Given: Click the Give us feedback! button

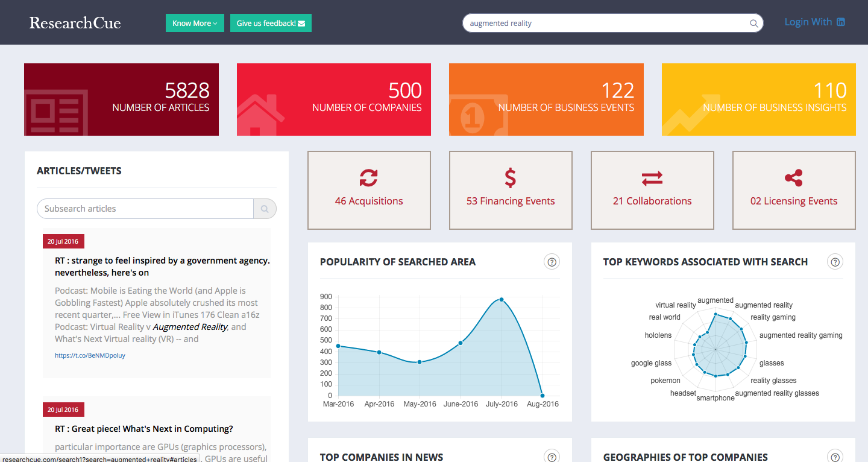Looking at the screenshot, I should 271,22.
